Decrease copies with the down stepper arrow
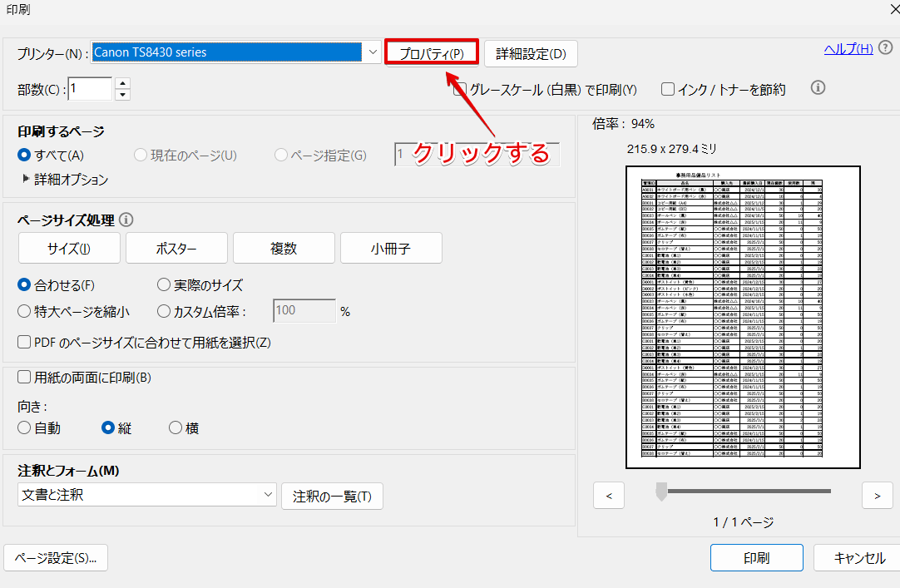Viewport: 900px width, 588px height. point(122,93)
